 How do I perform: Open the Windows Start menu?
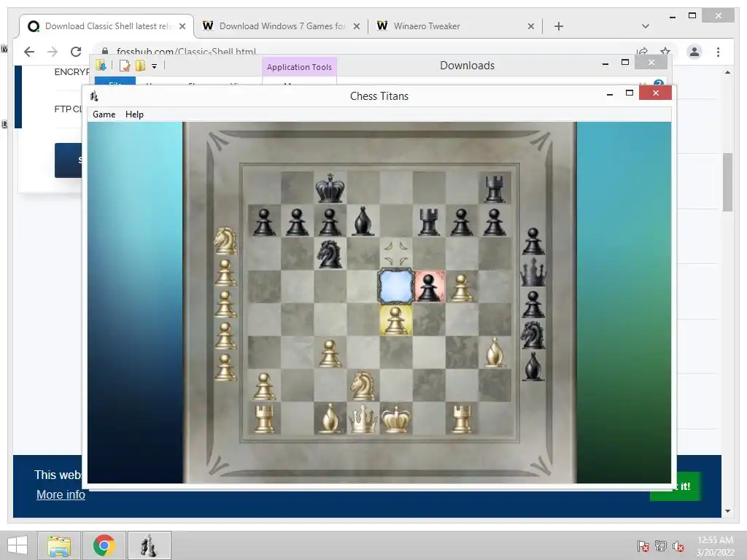point(18,545)
